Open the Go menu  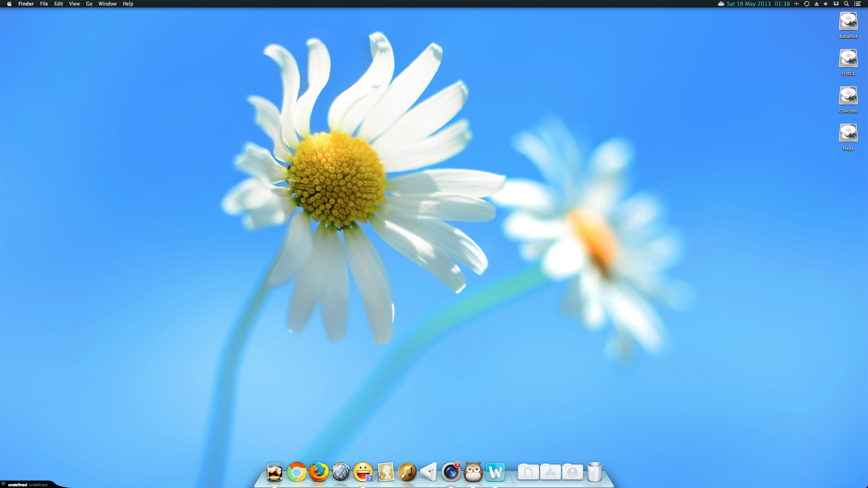(x=89, y=4)
